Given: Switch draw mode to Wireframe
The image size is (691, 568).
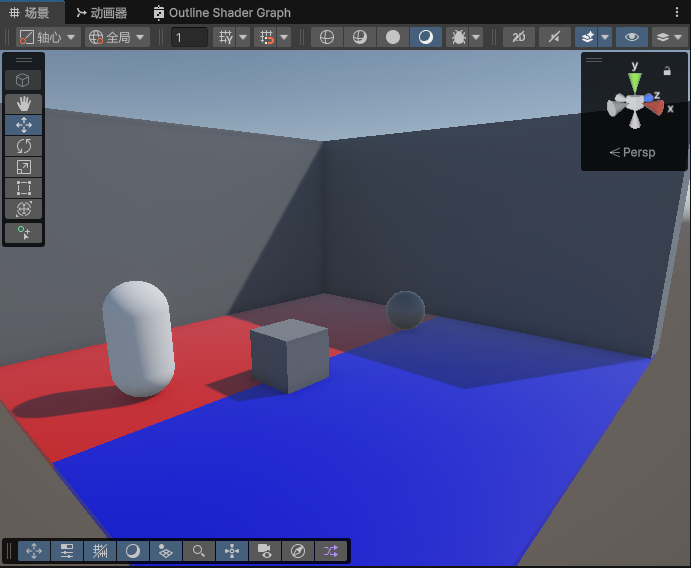Looking at the screenshot, I should (x=327, y=37).
